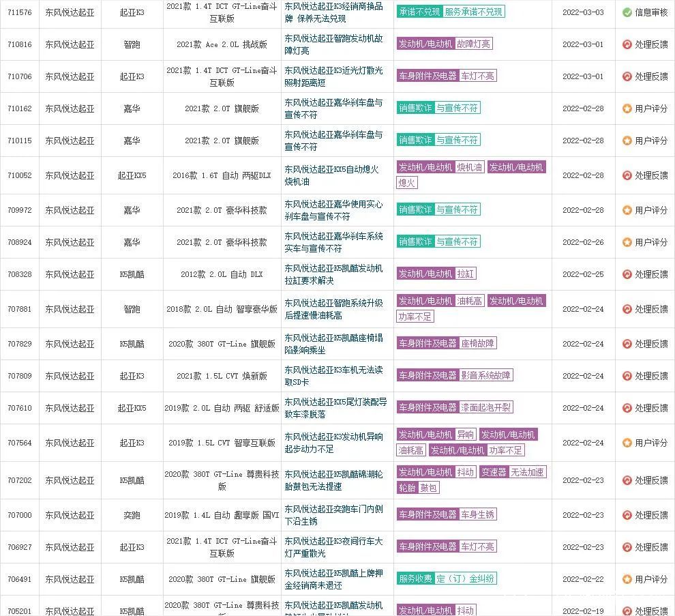Click red feedback icon in row 708328
The width and height of the screenshot is (675, 616).
click(627, 274)
